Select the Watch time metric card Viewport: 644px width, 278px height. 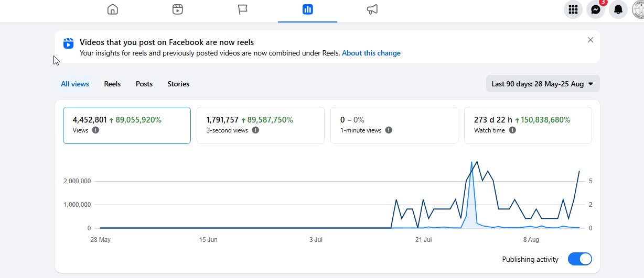tap(528, 125)
